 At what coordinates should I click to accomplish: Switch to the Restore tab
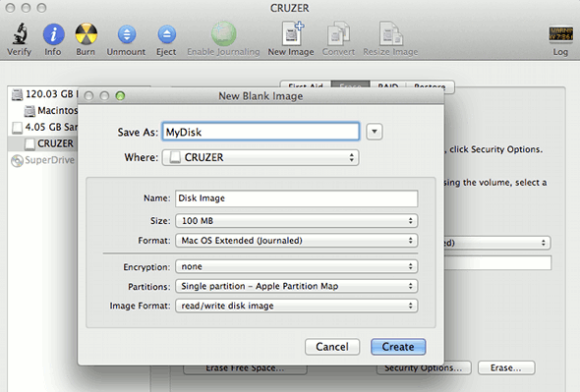coord(430,84)
